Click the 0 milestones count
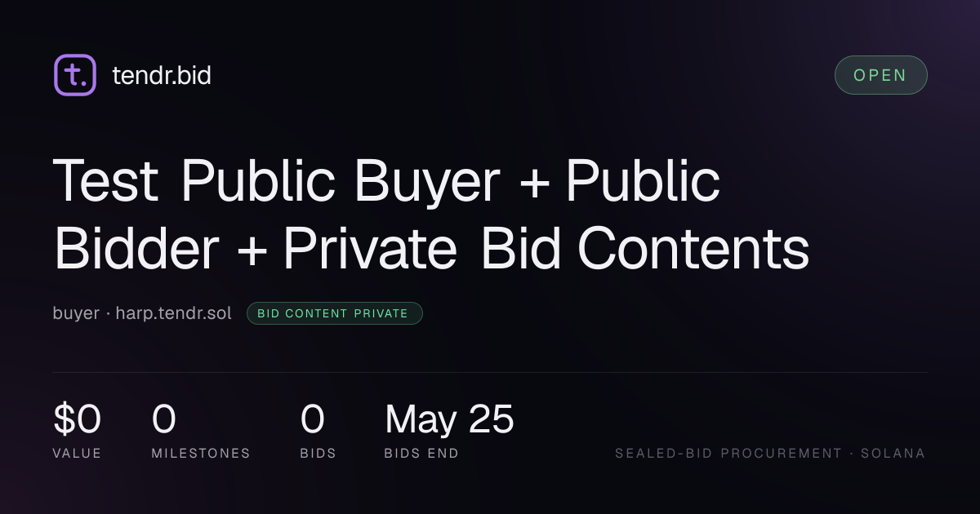The width and height of the screenshot is (980, 514). (163, 420)
